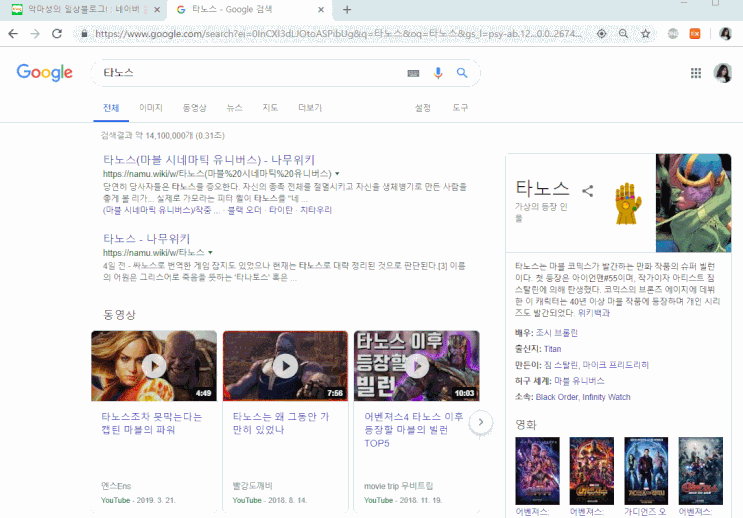This screenshot has height=518, width=743.
Task: Open the zoom magnifier icon in address bar
Action: [623, 34]
